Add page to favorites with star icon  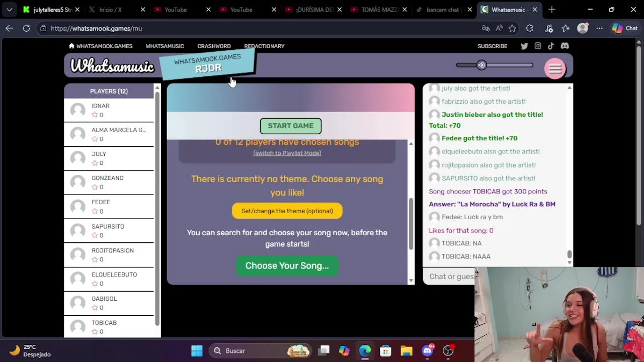tap(512, 29)
